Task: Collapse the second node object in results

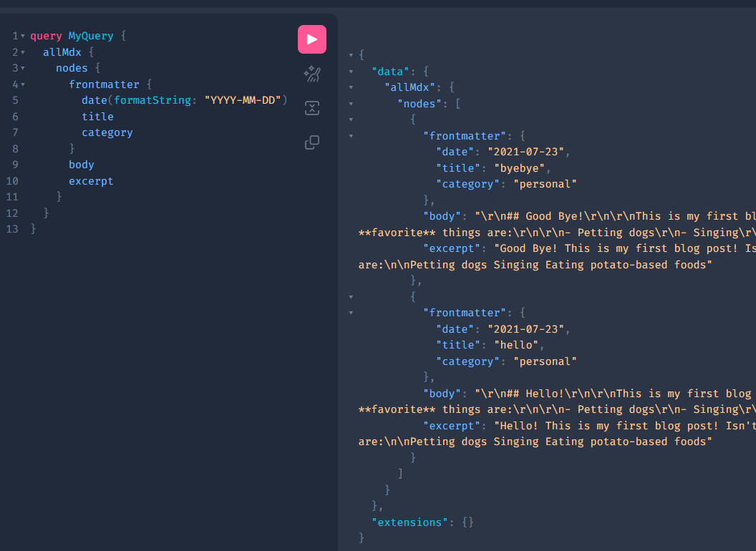Action: click(351, 297)
